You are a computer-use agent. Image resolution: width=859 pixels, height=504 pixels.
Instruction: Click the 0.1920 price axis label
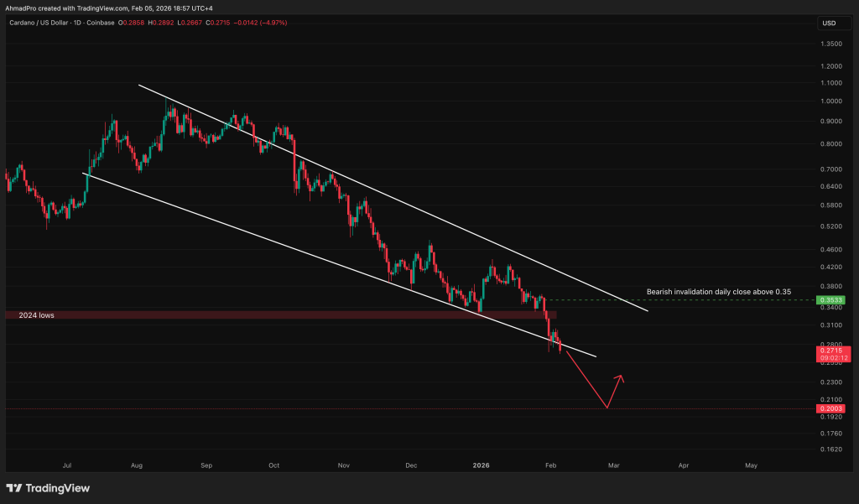coord(831,417)
